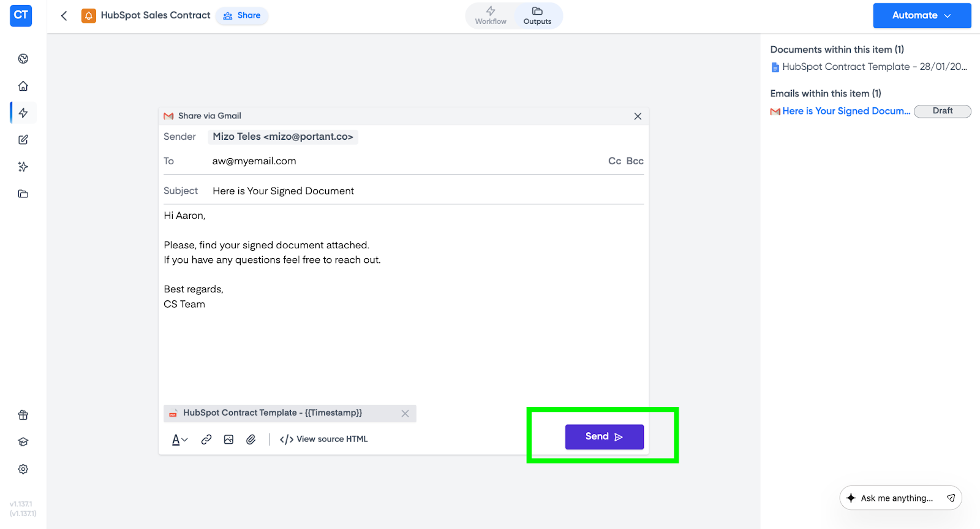This screenshot has width=980, height=529.
Task: Add Bcc recipients
Action: [635, 161]
